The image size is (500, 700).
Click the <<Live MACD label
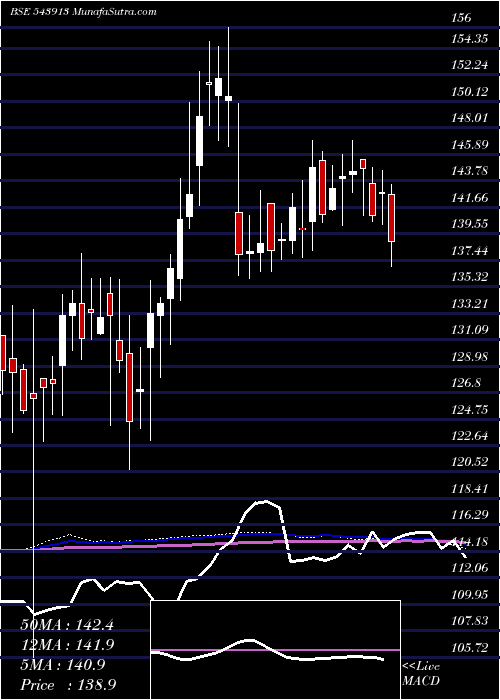point(421,674)
